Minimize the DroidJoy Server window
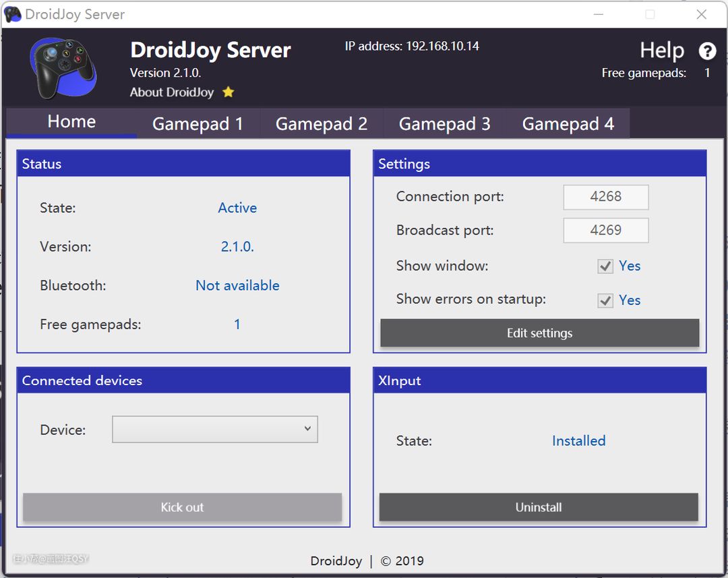This screenshot has width=728, height=578. pos(599,14)
